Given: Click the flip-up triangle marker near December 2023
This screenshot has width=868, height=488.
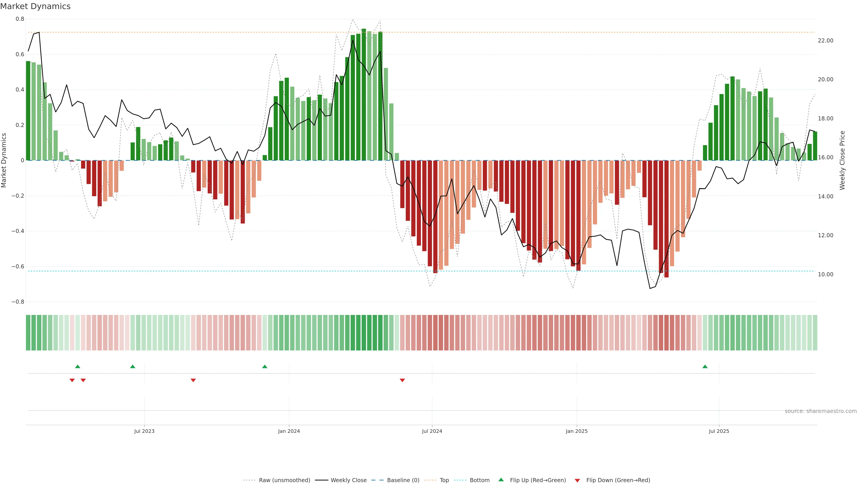Looking at the screenshot, I should (264, 366).
